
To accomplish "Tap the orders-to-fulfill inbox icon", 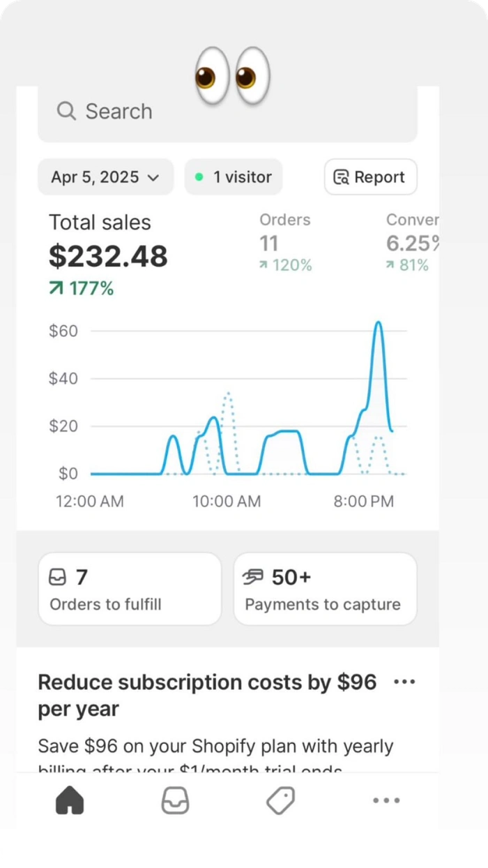I will point(57,577).
